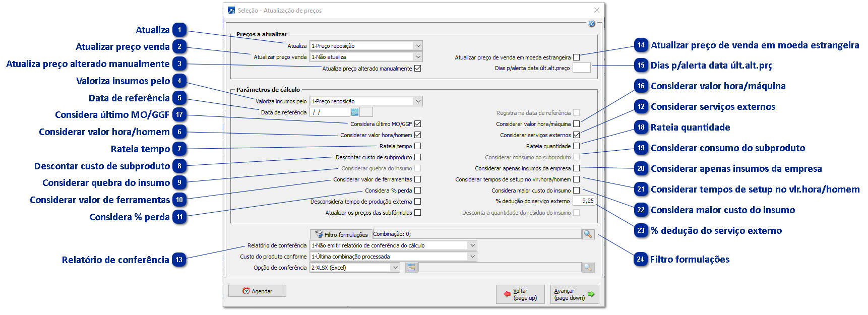Expand the Atualizar preço venda dropdown
The height and width of the screenshot is (315, 868).
(x=418, y=57)
